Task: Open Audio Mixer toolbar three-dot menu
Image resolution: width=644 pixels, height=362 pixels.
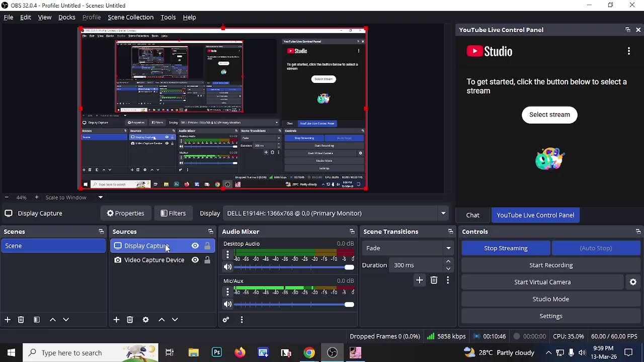Action: point(242,320)
